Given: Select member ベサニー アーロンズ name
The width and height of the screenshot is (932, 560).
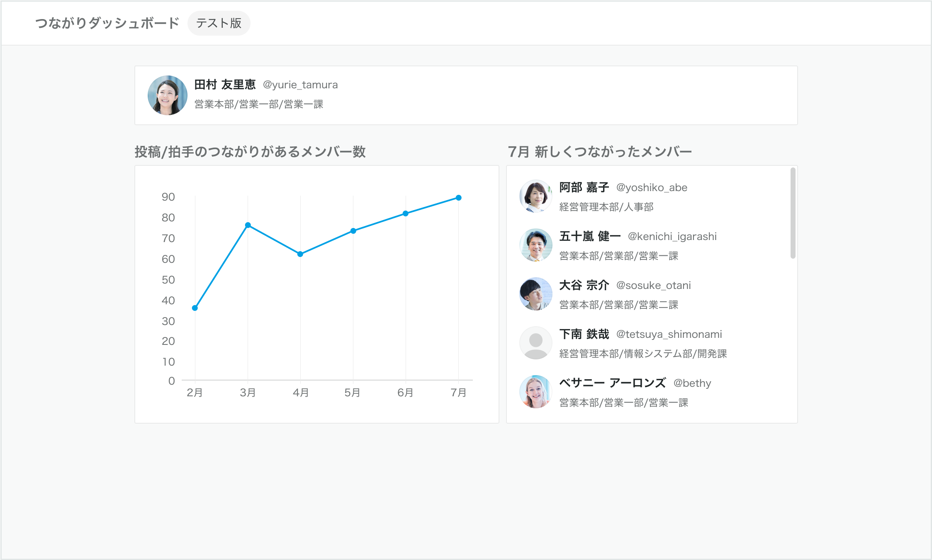Looking at the screenshot, I should pos(613,383).
